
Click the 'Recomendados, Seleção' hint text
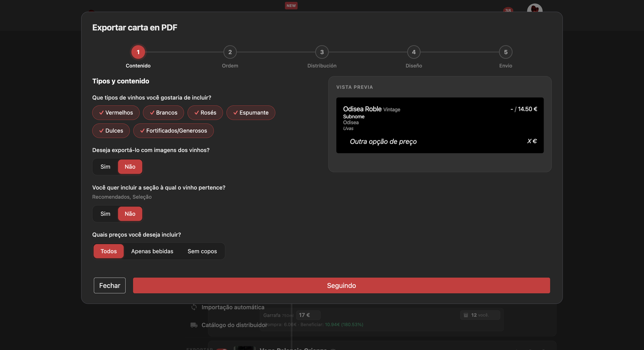click(122, 197)
